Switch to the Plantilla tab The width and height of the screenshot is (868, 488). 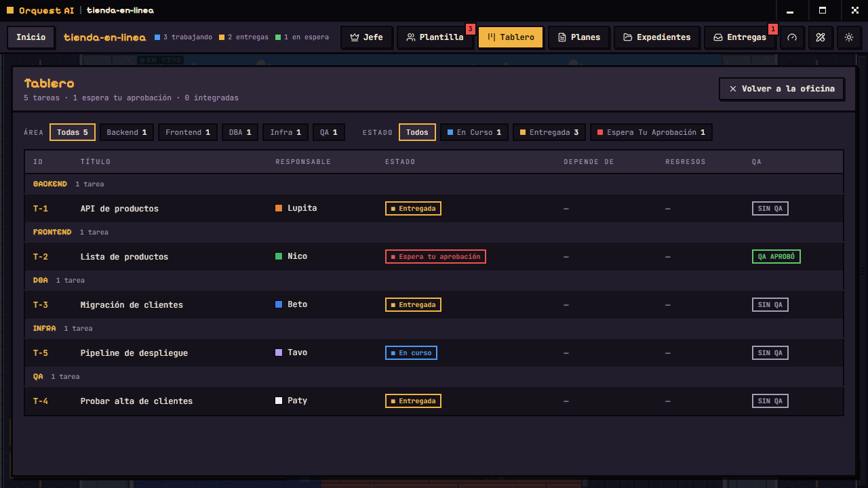435,37
